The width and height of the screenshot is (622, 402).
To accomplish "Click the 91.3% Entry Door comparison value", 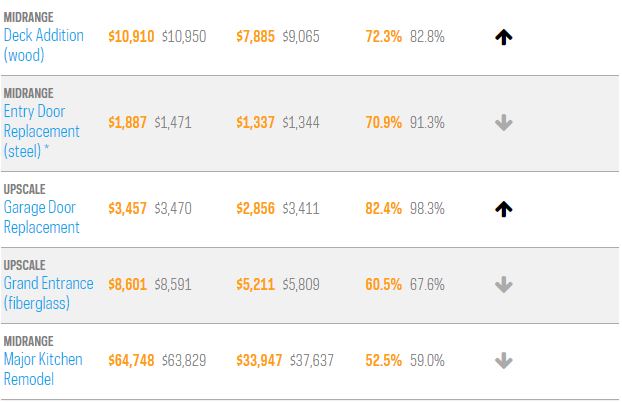I will (427, 123).
